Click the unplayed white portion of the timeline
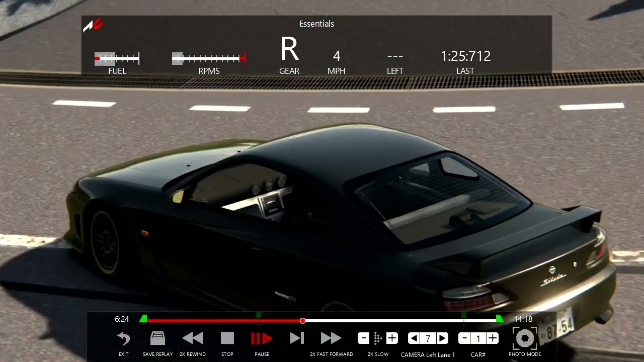This screenshot has width=644, height=362. pyautogui.click(x=400, y=320)
